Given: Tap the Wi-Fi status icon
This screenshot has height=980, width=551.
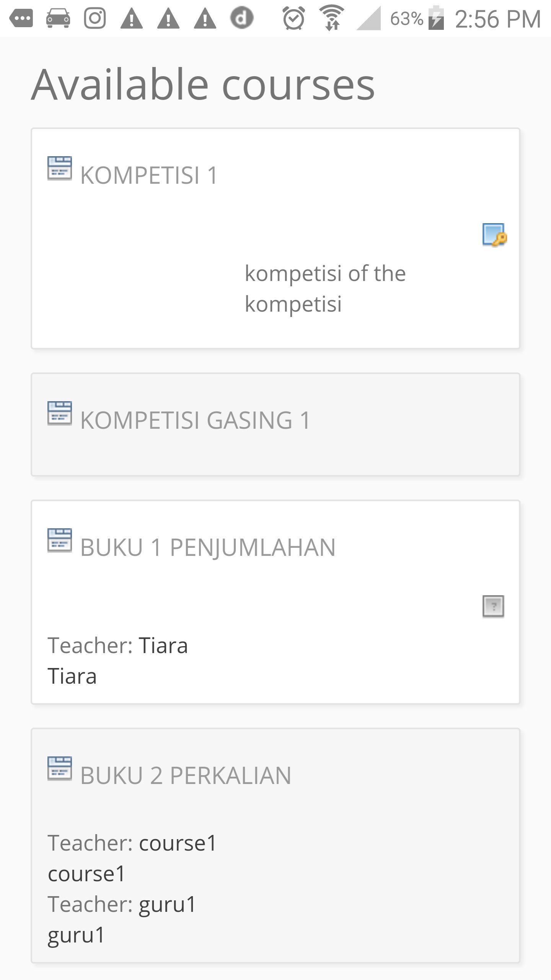Looking at the screenshot, I should (x=332, y=18).
